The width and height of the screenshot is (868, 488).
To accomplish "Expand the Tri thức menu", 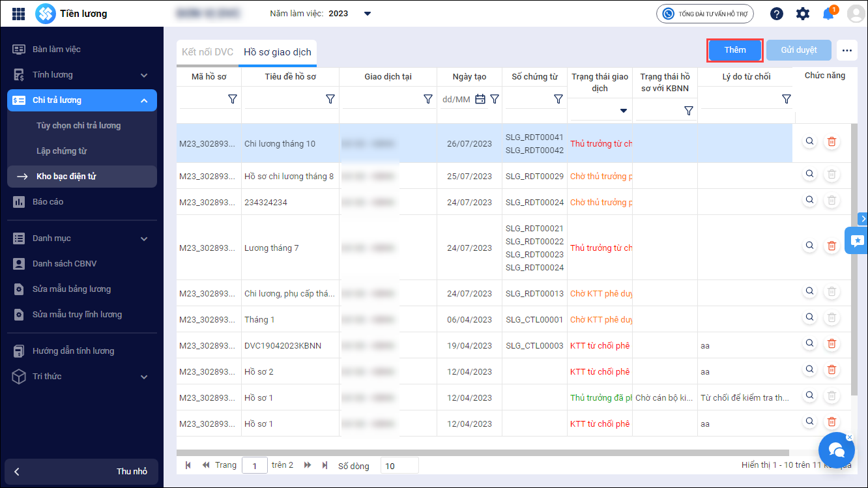I will [81, 377].
